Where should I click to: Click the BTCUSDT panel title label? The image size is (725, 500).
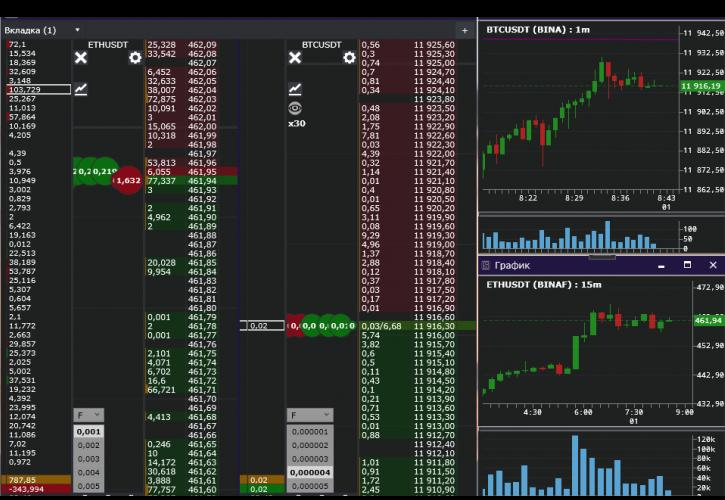click(322, 45)
